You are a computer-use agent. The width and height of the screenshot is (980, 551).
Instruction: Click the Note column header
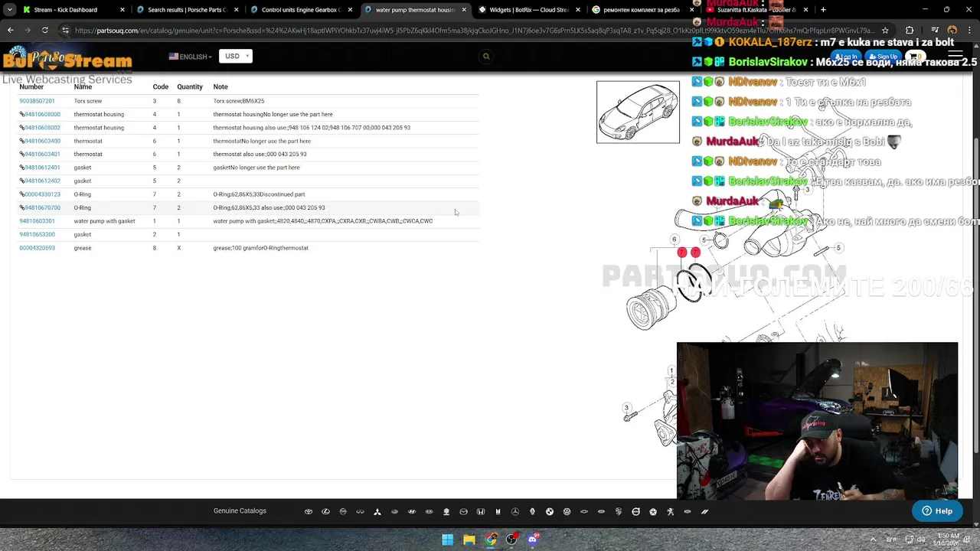[220, 86]
